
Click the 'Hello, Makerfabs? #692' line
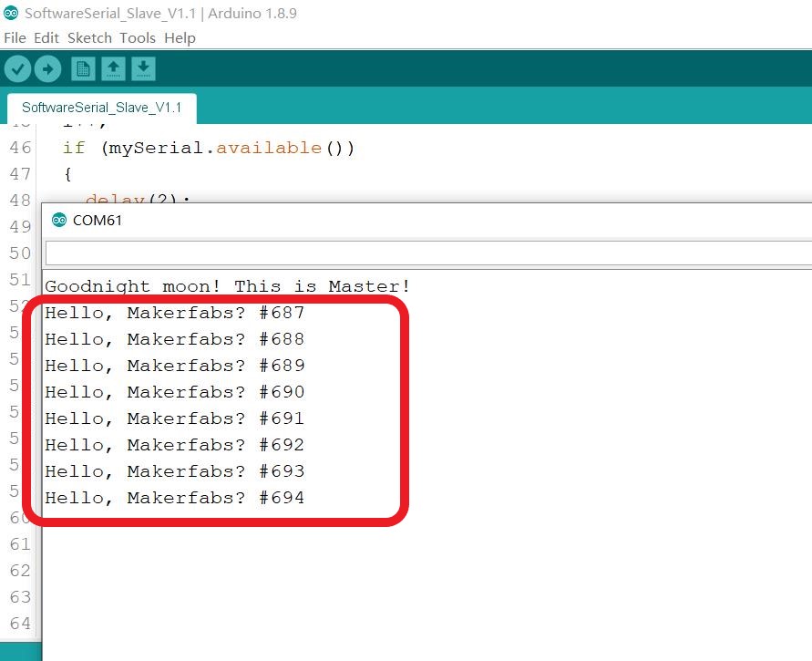pyautogui.click(x=174, y=445)
